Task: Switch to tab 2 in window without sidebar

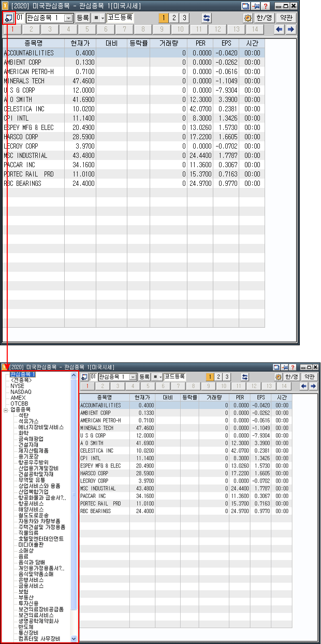Action: [x=31, y=30]
